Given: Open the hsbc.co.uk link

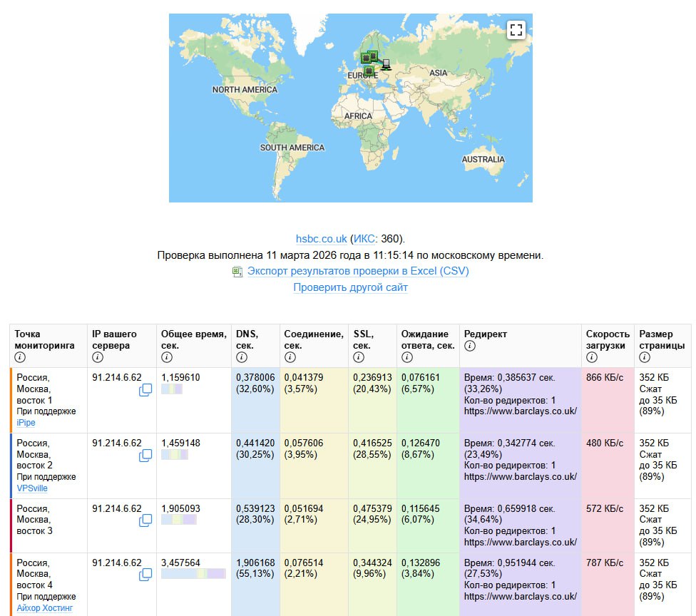Looking at the screenshot, I should (321, 239).
